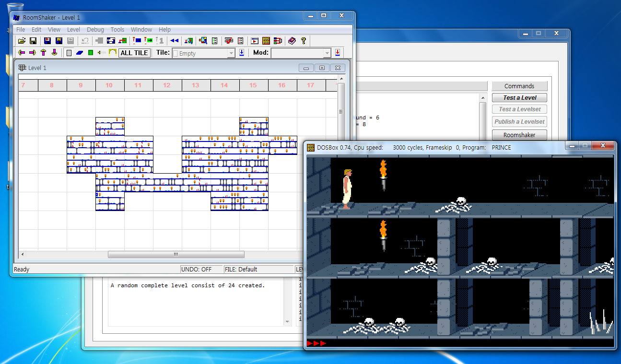This screenshot has height=364, width=621.
Task: Click the Commands button in background window
Action: pos(519,86)
